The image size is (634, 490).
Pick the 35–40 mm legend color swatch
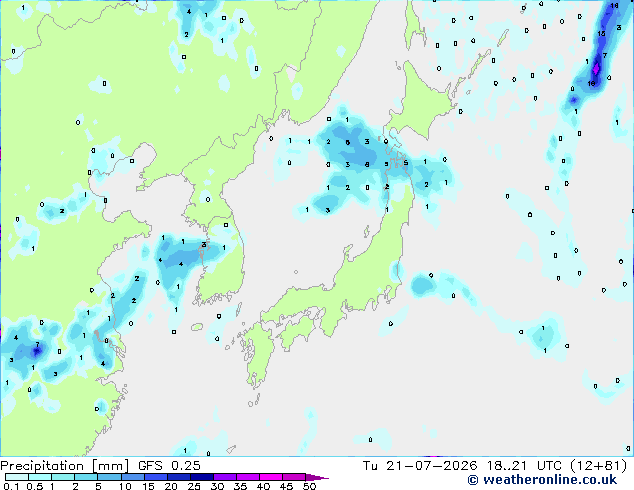point(248,477)
